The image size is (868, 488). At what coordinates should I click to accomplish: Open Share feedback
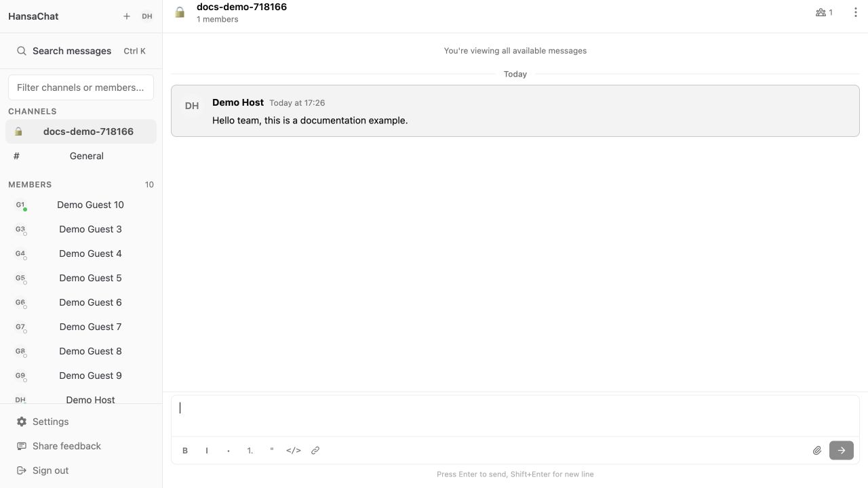pyautogui.click(x=81, y=446)
